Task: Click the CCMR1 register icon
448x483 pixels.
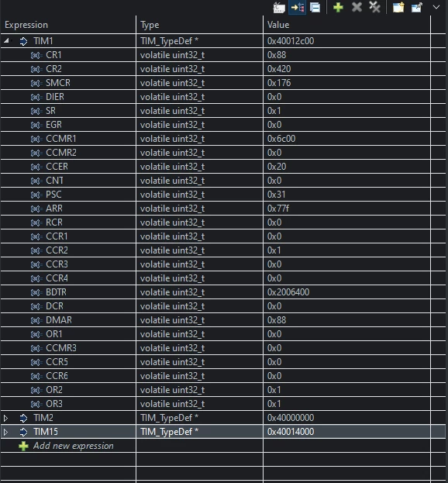Action: [36, 139]
